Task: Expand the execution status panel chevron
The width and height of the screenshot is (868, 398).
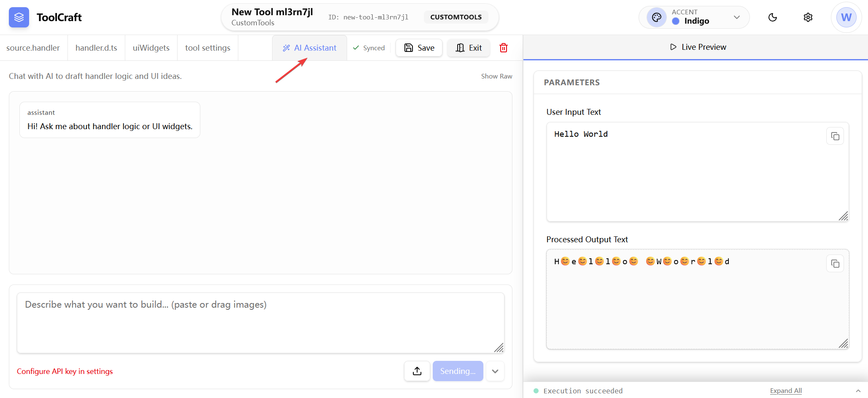Action: click(x=858, y=391)
